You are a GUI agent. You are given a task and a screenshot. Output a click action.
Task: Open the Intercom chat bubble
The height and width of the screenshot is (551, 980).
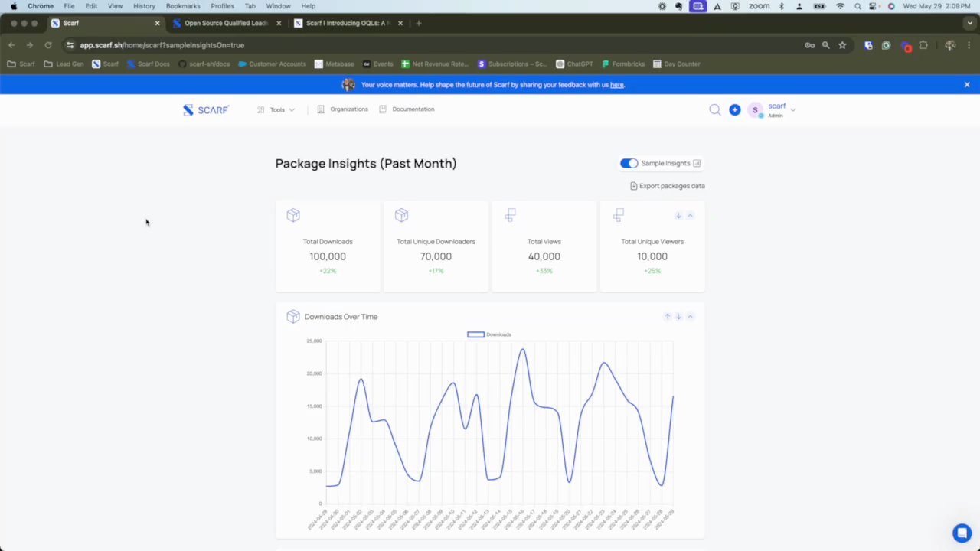point(962,533)
